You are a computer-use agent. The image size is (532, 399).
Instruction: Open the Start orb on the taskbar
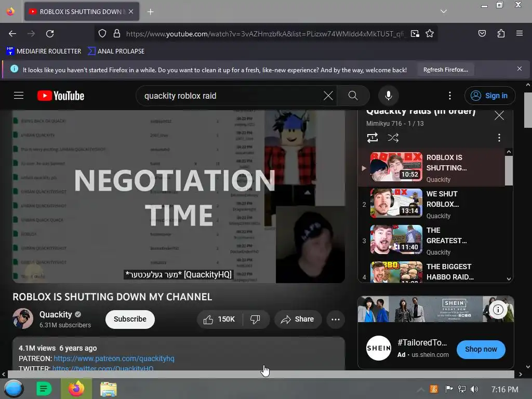point(14,389)
